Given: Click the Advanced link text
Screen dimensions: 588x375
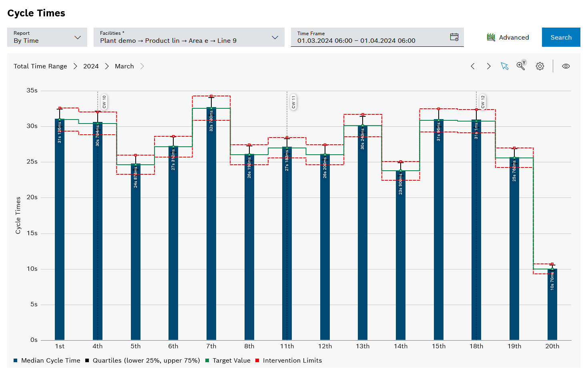Looking at the screenshot, I should pyautogui.click(x=514, y=37).
